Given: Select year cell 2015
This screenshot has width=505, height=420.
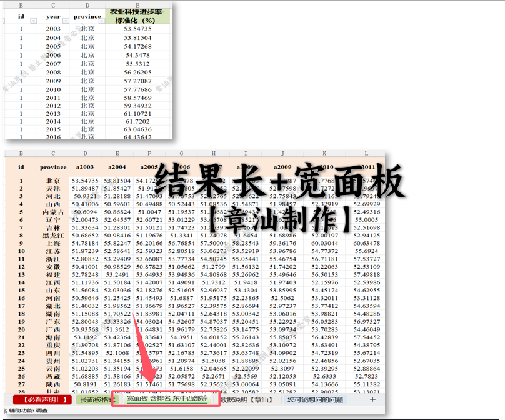Looking at the screenshot, I should click(53, 129).
